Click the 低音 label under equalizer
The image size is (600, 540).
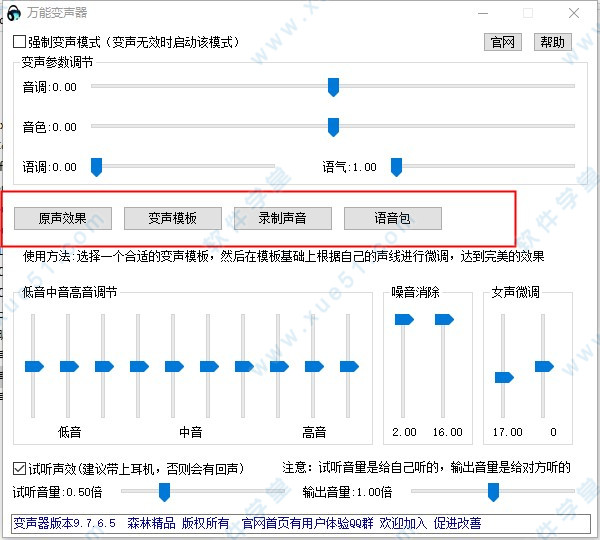coord(69,432)
